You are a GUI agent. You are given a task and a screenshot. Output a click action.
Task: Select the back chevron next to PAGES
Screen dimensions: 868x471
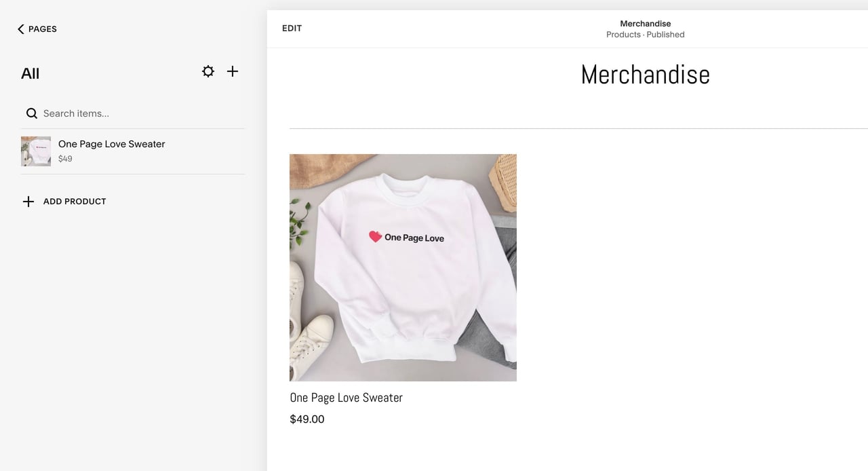[x=19, y=29]
